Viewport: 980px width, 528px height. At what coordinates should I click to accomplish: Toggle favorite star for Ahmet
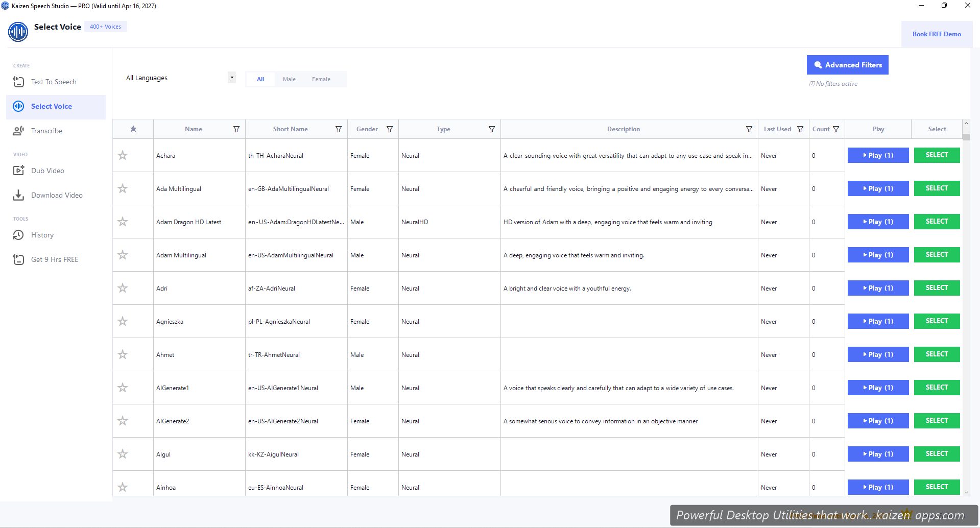[x=123, y=354]
